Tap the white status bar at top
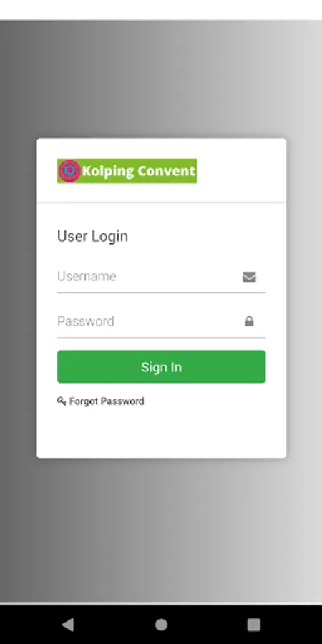The height and width of the screenshot is (644, 322). 161,9
